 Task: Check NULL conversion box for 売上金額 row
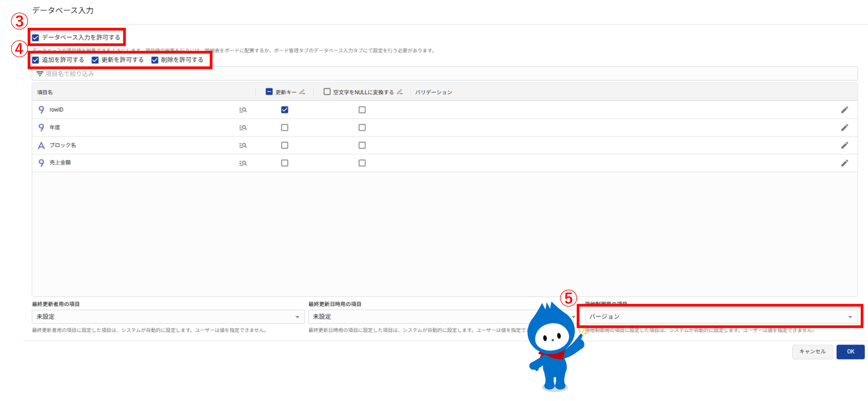pos(362,163)
